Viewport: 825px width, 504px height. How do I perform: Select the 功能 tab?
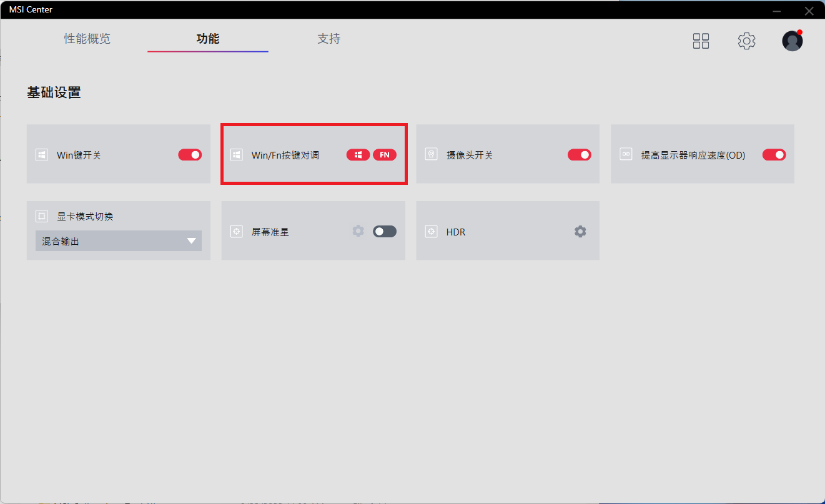point(208,39)
